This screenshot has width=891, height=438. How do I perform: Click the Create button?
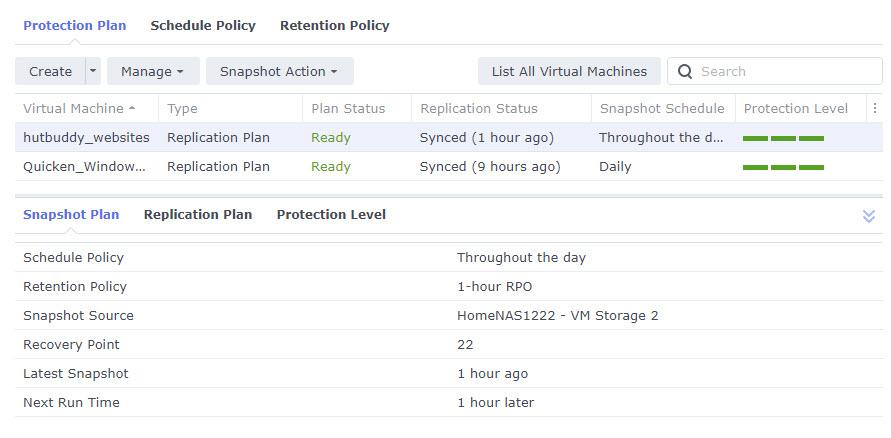pyautogui.click(x=51, y=71)
